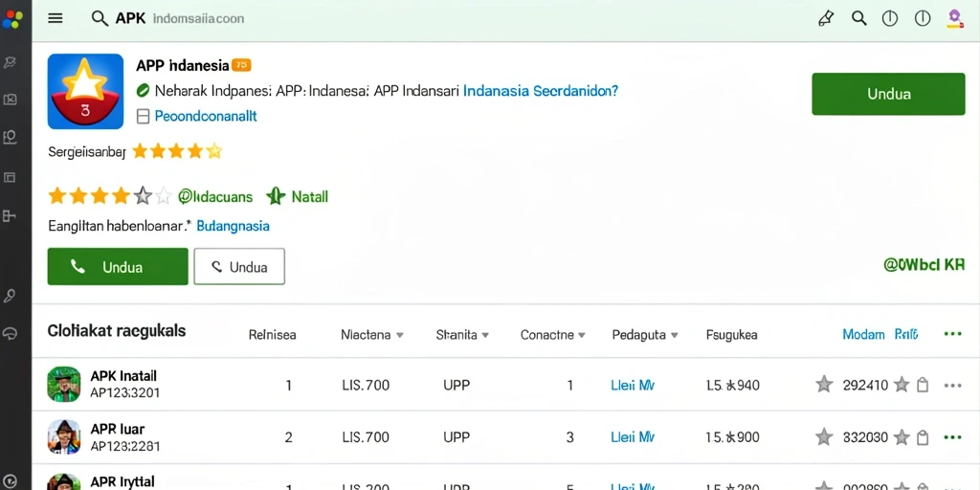This screenshot has width=980, height=490.
Task: Toggle the star after 332030 in the second row
Action: [x=902, y=436]
